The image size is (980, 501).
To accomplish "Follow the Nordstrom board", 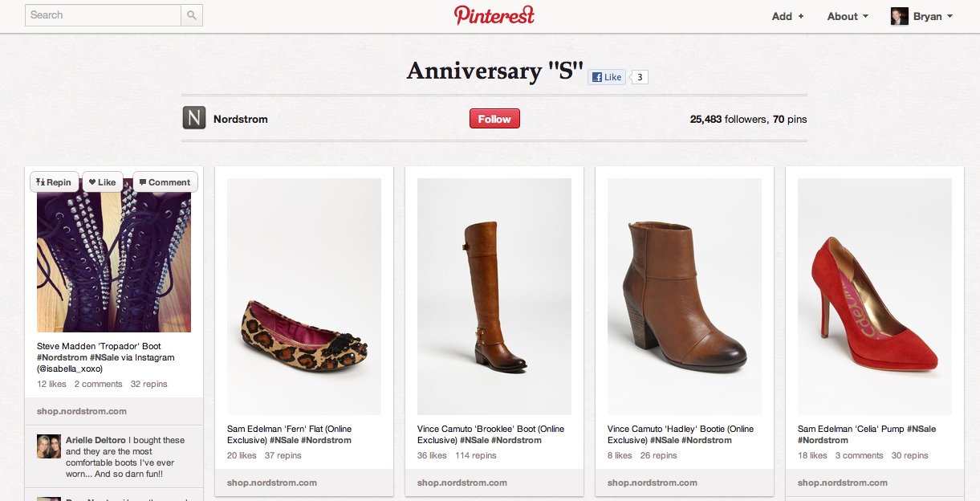I will 494,119.
